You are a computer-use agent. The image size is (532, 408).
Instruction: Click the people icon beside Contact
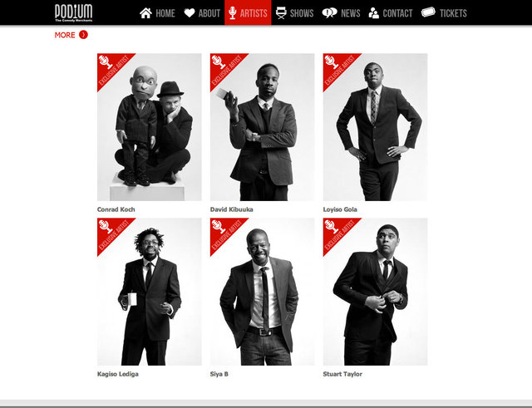[373, 13]
